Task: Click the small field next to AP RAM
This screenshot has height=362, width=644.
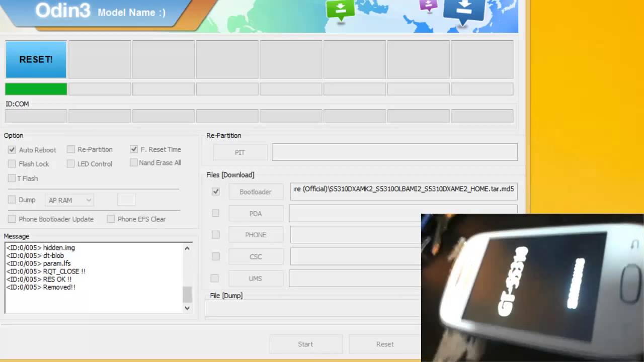Action: [x=126, y=200]
